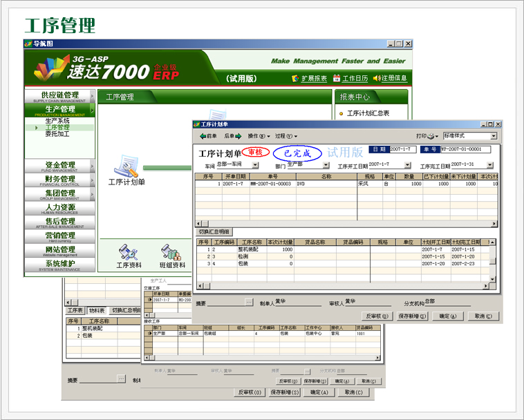Click the 开单日期 column header

[x=236, y=176]
